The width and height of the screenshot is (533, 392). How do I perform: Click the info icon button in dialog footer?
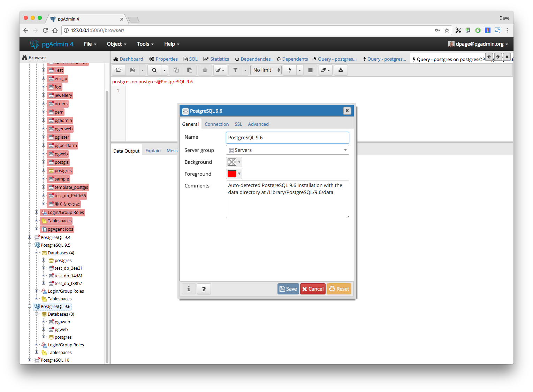(189, 289)
